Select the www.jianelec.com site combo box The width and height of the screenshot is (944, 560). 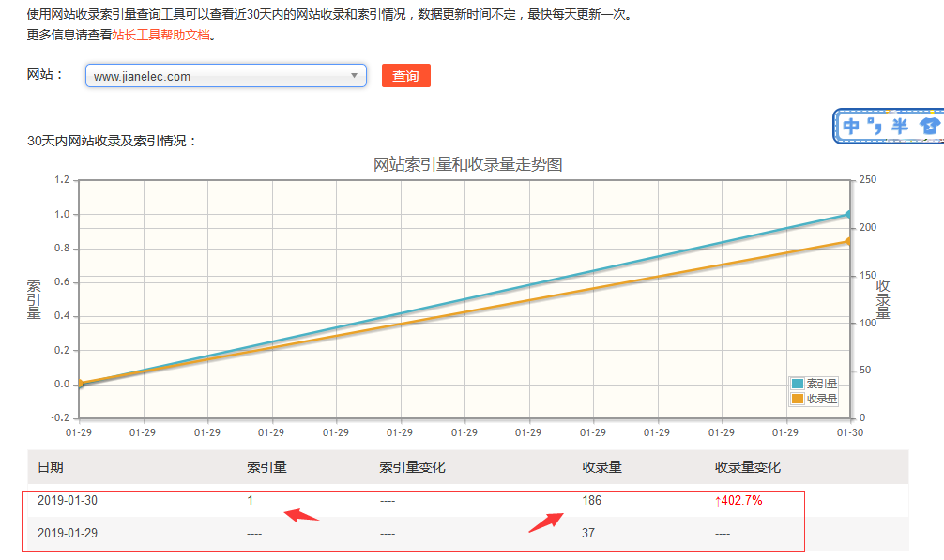tap(216, 76)
